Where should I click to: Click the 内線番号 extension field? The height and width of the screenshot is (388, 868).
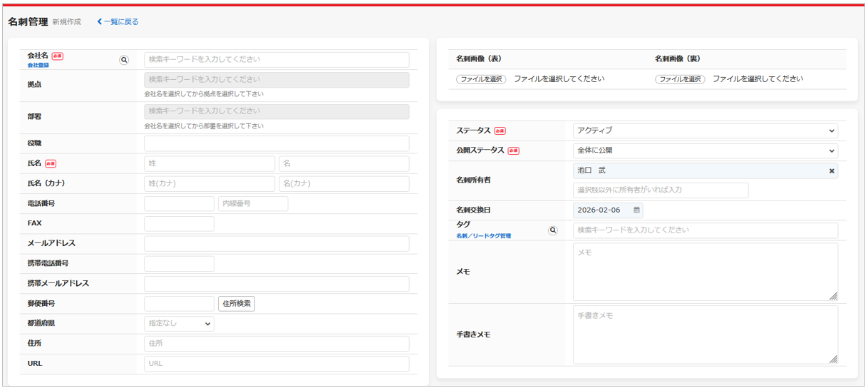(x=252, y=204)
